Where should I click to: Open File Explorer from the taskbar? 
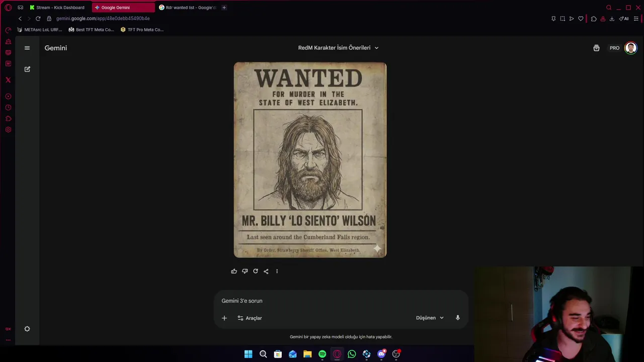tap(307, 354)
